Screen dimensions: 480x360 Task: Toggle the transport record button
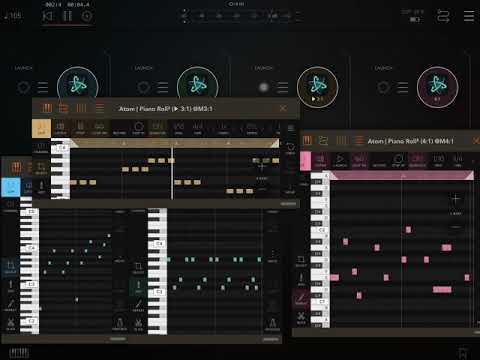87,16
